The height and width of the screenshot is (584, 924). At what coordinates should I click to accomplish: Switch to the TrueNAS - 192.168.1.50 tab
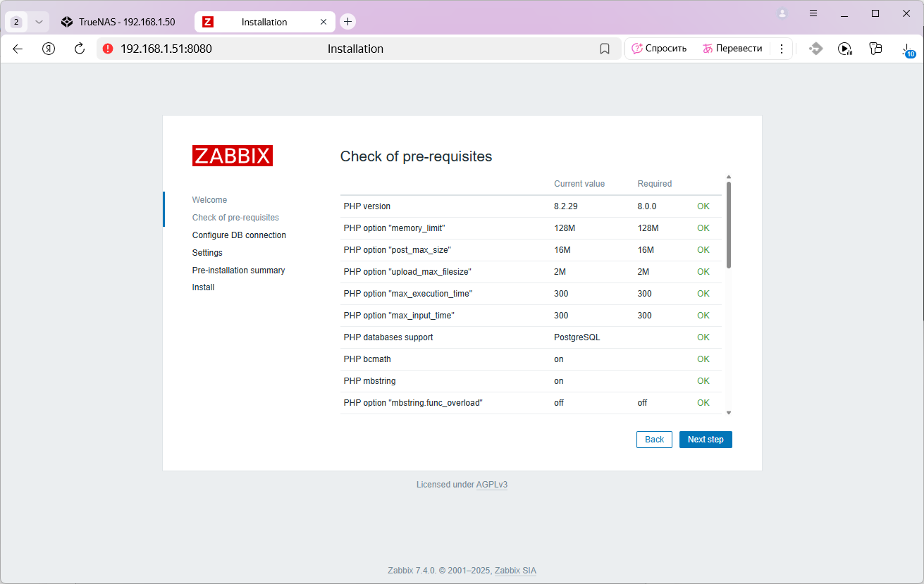point(118,22)
